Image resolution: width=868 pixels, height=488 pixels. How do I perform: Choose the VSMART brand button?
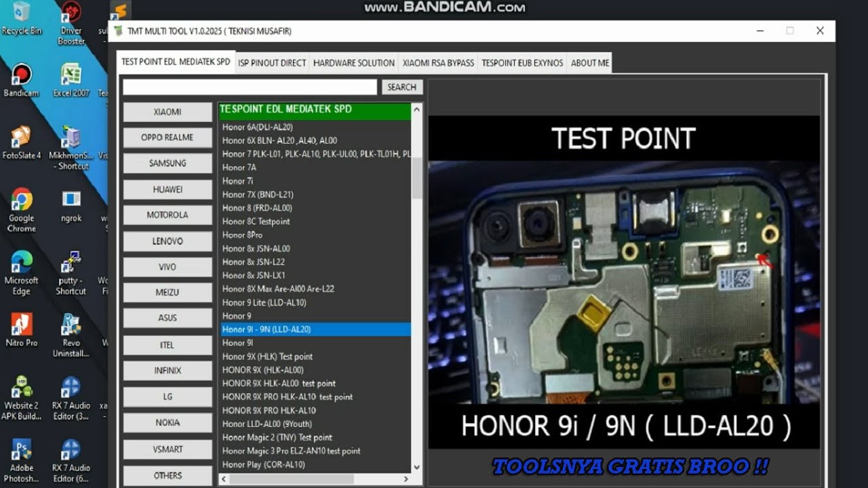(x=167, y=449)
